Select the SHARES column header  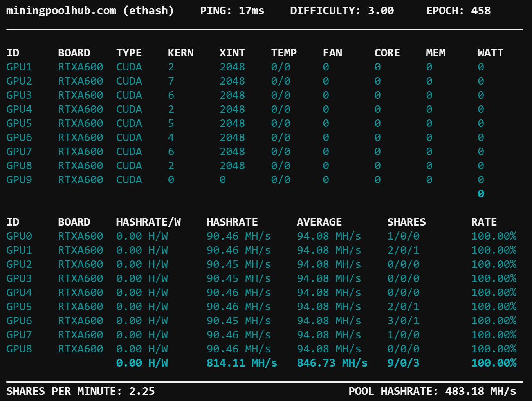coord(406,222)
